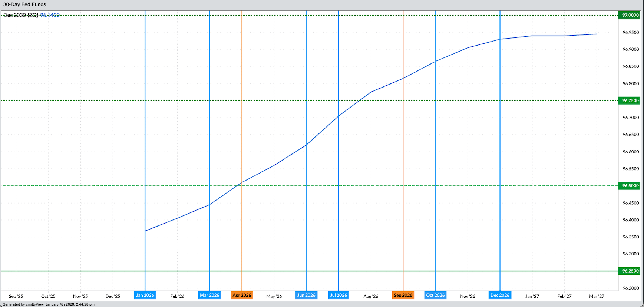Click the Aug '26 x-axis label
Screen dimensions: 644x307
tap(371, 296)
